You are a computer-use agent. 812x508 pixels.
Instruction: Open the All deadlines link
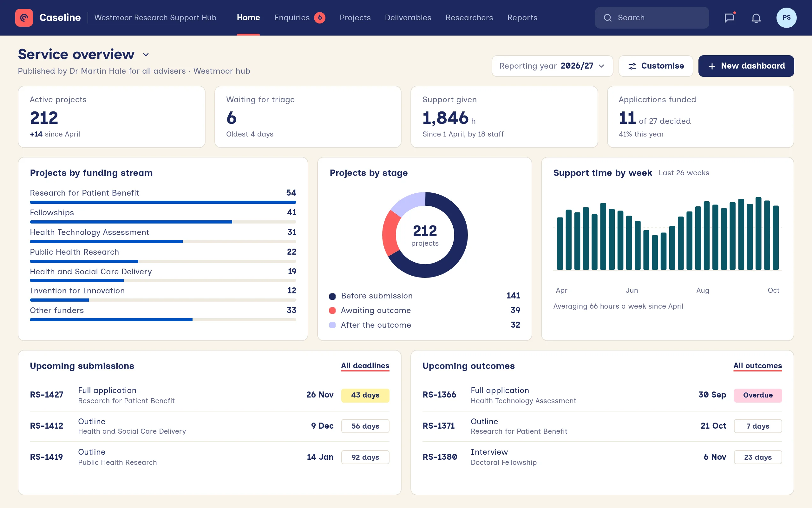[365, 365]
